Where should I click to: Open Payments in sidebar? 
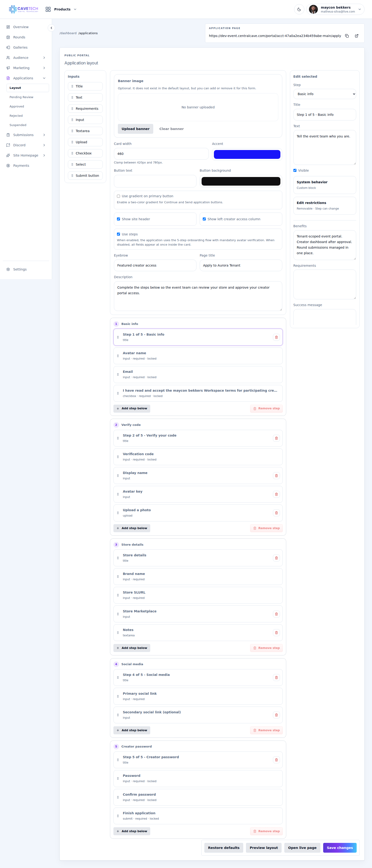[26, 165]
